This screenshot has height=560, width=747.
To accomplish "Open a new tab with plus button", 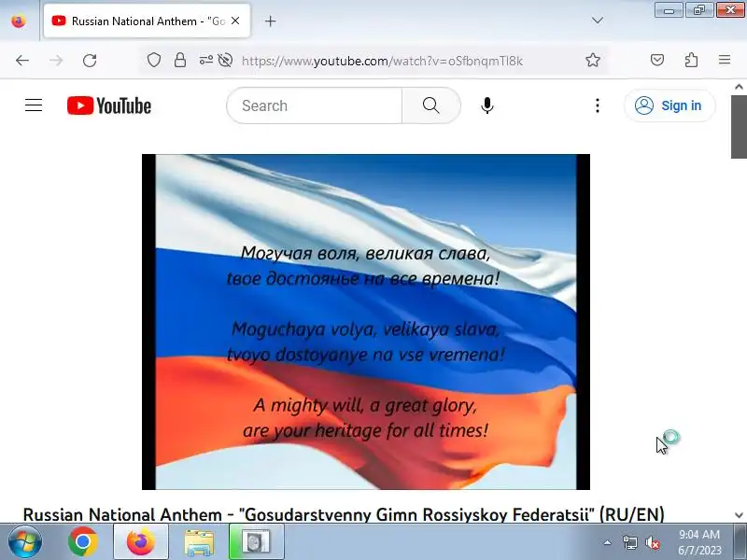I will (270, 21).
